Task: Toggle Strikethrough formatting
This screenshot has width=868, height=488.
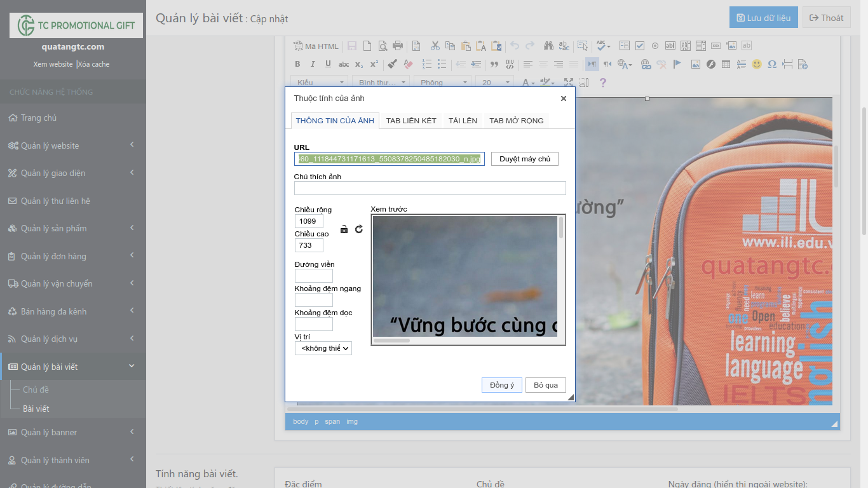Action: 344,64
